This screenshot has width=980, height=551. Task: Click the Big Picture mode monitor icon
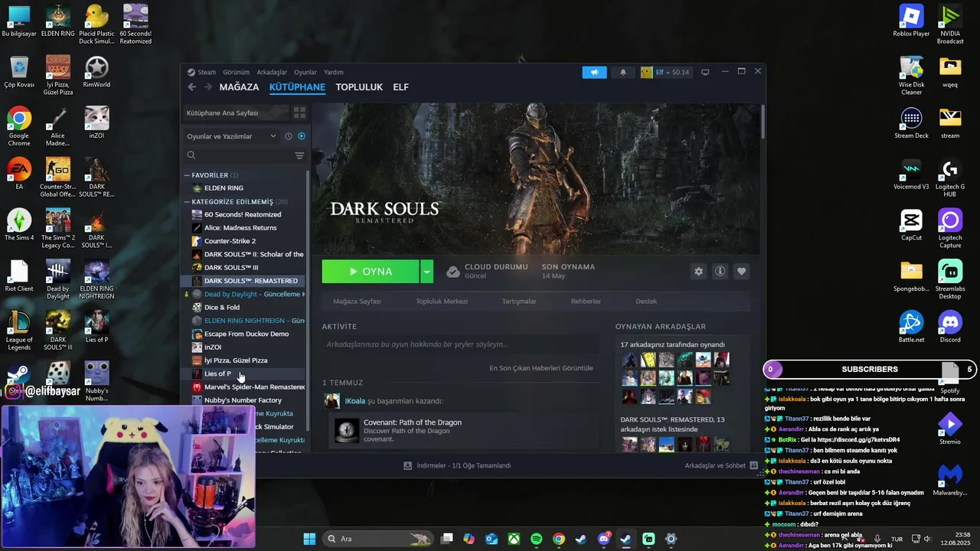tap(705, 72)
